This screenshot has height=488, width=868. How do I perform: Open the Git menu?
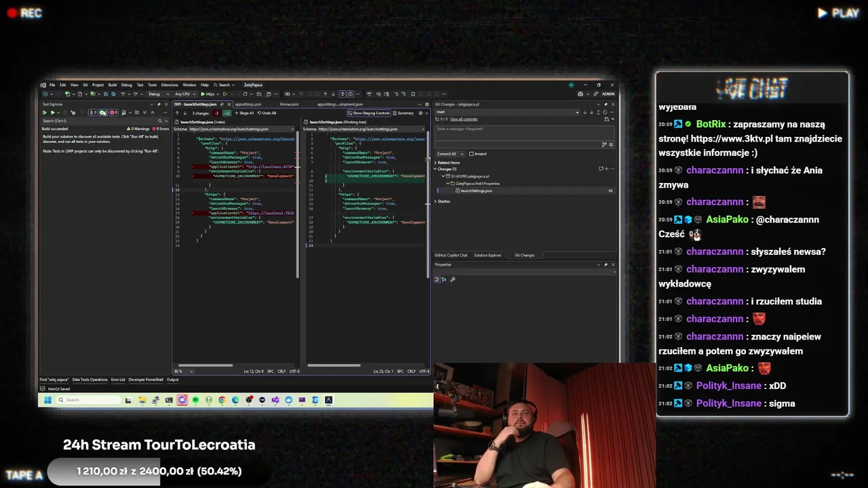click(x=85, y=85)
